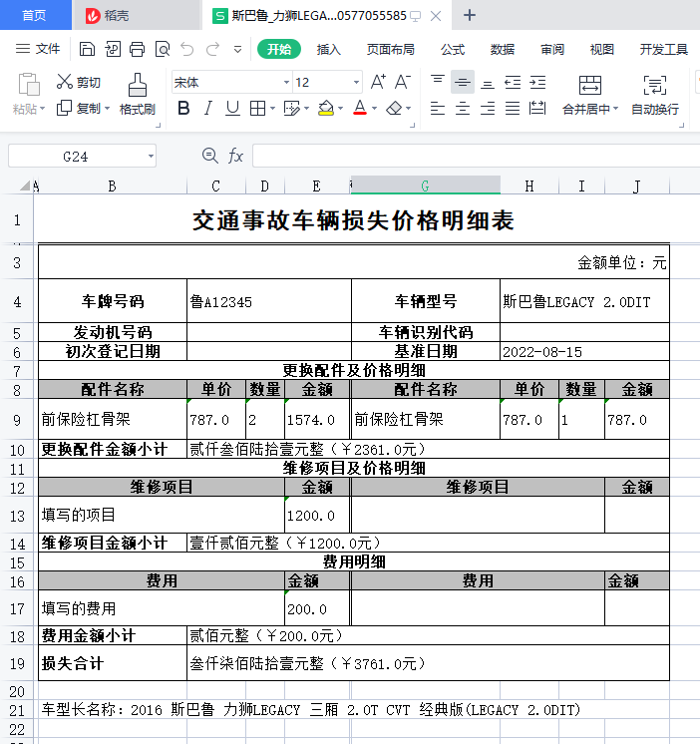Click the distributed alignment icon
The width and height of the screenshot is (700, 744).
[537, 108]
